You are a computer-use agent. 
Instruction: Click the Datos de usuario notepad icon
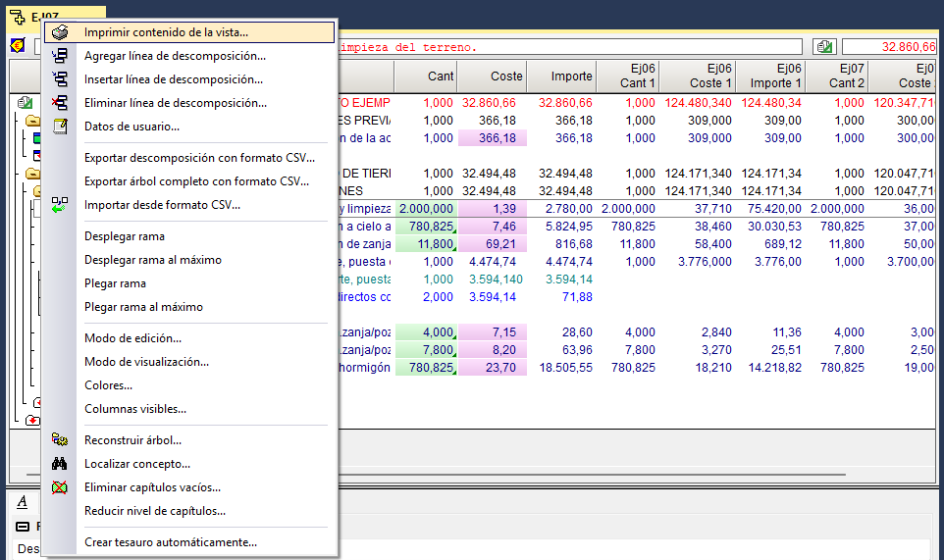pos(60,127)
